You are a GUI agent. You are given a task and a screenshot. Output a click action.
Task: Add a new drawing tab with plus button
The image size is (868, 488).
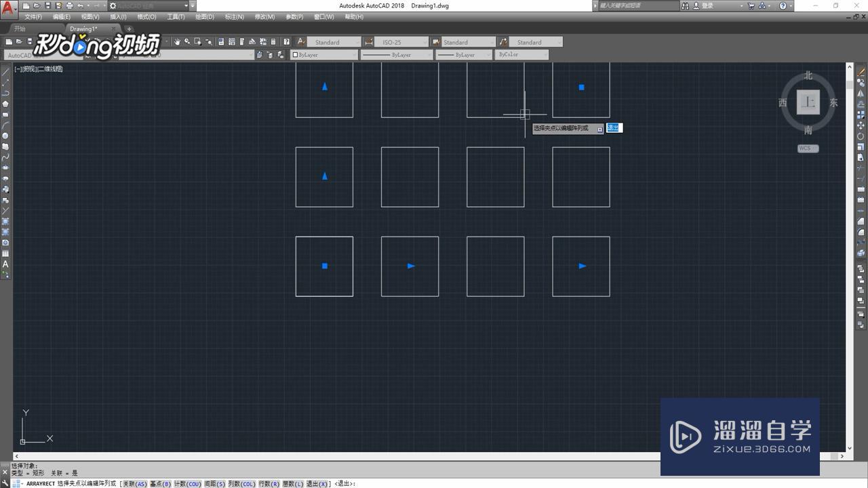[x=129, y=29]
